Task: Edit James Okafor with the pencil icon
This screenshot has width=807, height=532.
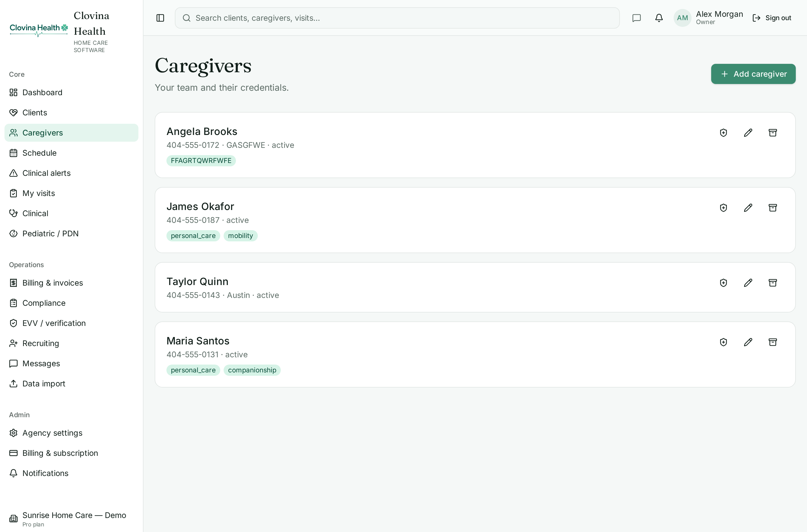Action: pos(748,208)
